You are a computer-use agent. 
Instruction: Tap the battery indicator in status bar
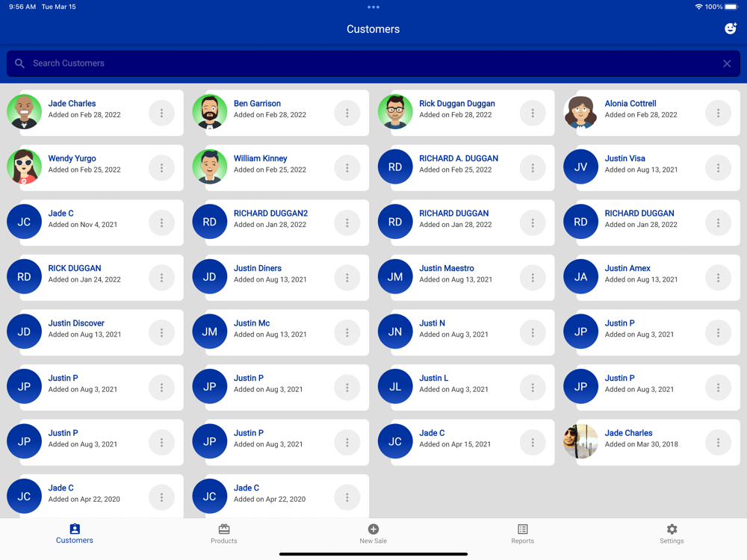[x=731, y=7]
